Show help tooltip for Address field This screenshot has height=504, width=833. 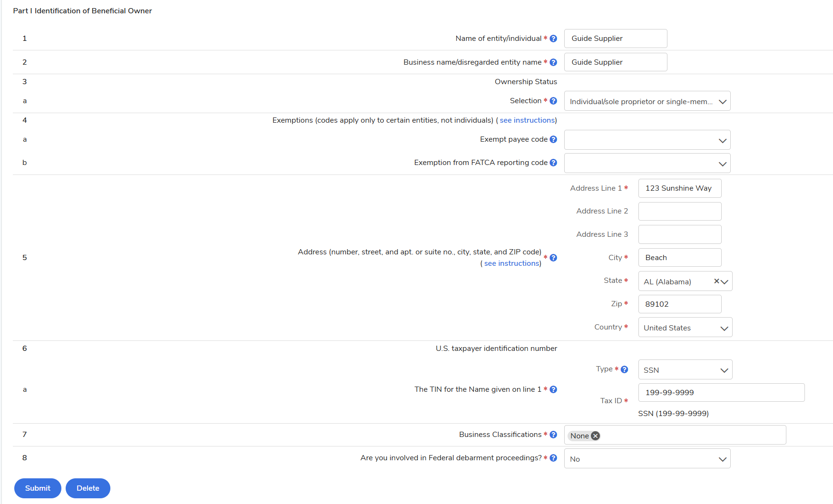pos(553,258)
